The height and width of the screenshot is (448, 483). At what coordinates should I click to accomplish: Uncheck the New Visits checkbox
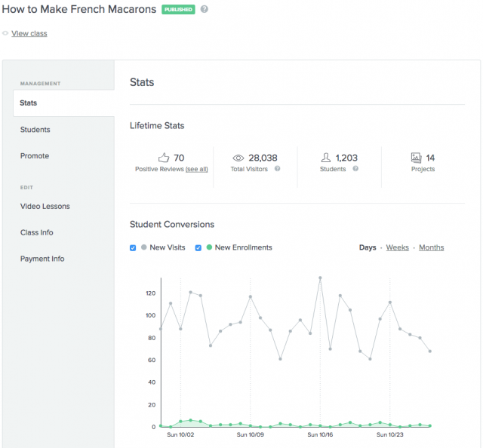pyautogui.click(x=134, y=247)
